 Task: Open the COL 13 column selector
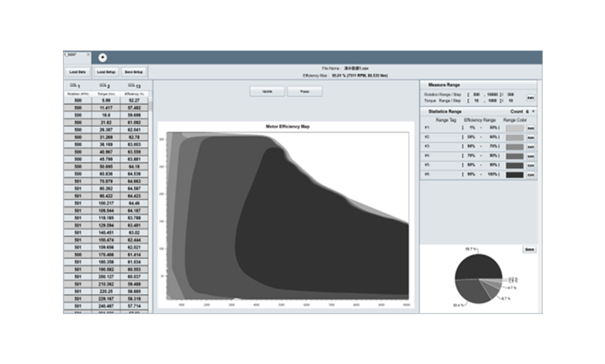click(134, 85)
